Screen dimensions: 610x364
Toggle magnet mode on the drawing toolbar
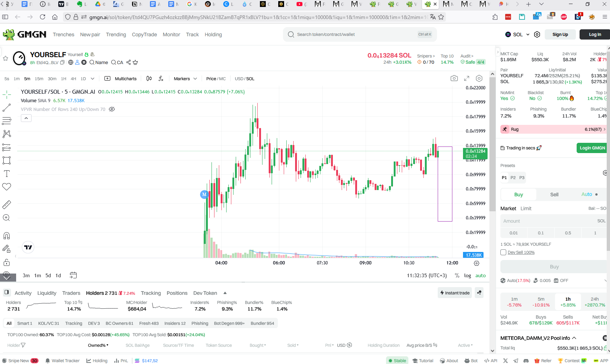pyautogui.click(x=7, y=235)
